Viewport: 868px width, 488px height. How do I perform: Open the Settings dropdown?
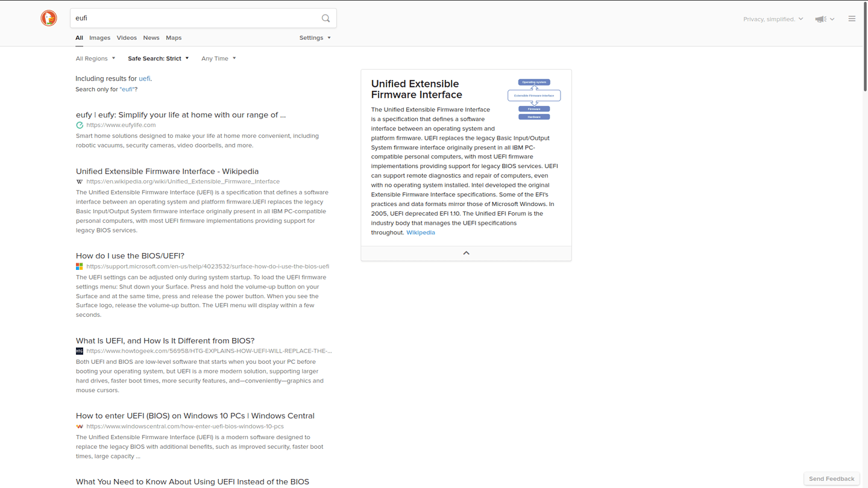coord(315,38)
